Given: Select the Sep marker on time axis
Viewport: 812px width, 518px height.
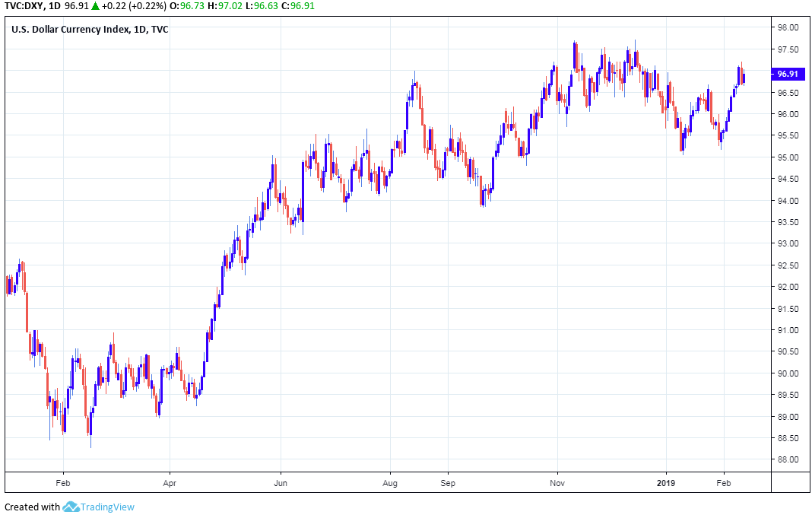Looking at the screenshot, I should coord(447,482).
